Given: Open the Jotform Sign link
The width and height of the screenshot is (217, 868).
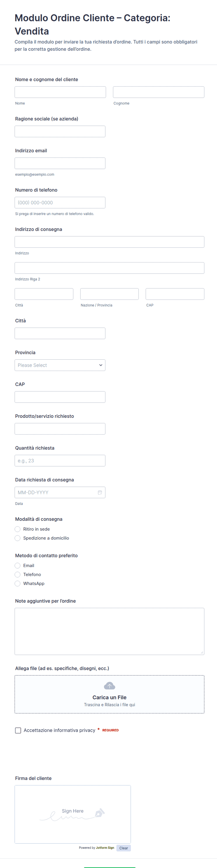Looking at the screenshot, I should [x=105, y=848].
